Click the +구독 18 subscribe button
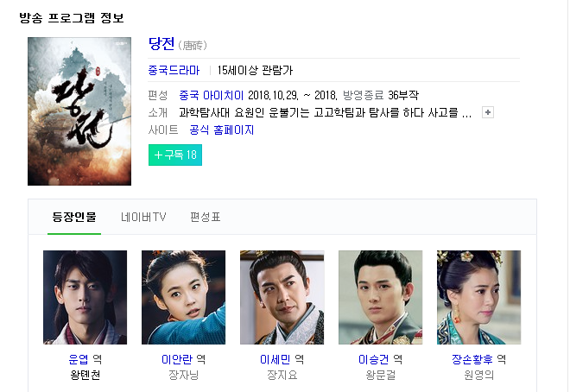The image size is (570, 392). (175, 155)
